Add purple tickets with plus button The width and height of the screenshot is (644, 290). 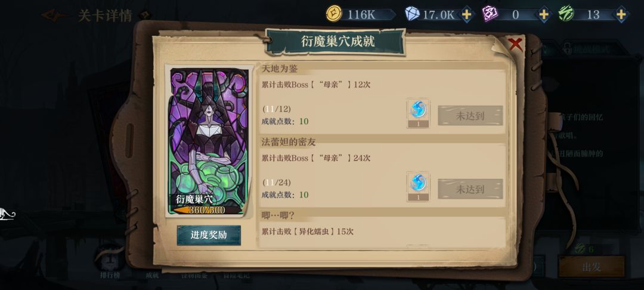544,15
